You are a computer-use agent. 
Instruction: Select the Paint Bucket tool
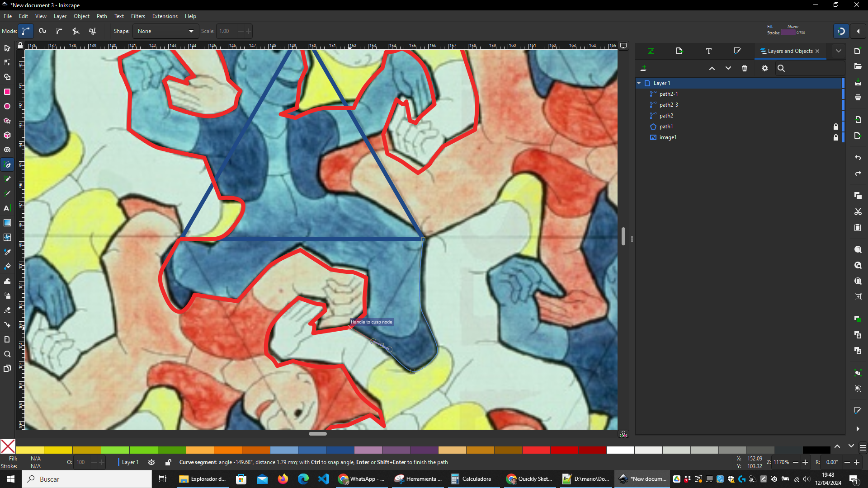click(7, 267)
